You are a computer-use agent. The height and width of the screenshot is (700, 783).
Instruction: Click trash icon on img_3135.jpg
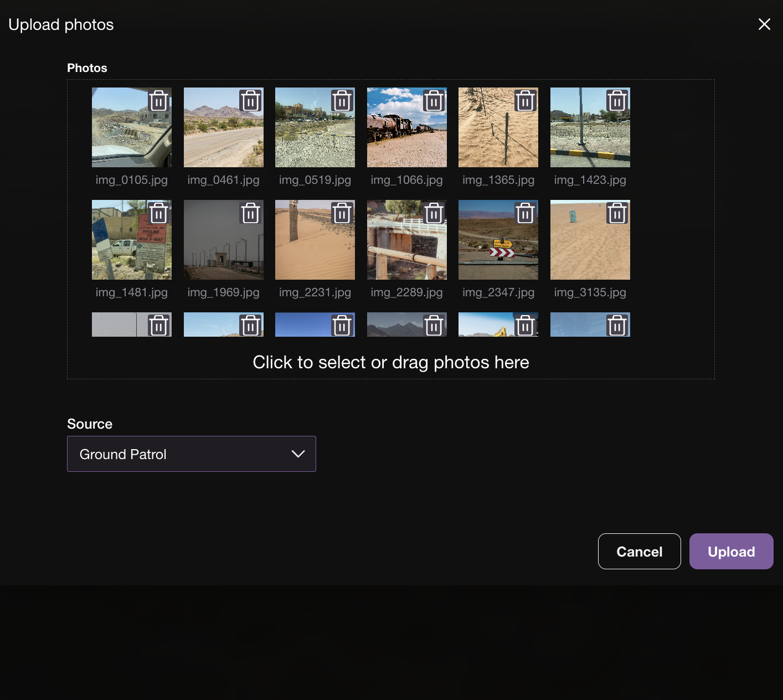[x=617, y=213]
